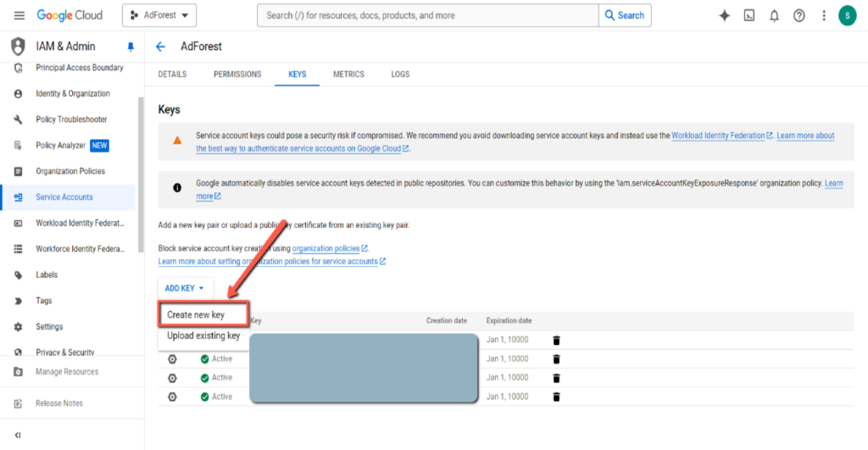Click the orange security warning triangle icon
The height and width of the screenshot is (450, 868).
click(177, 141)
